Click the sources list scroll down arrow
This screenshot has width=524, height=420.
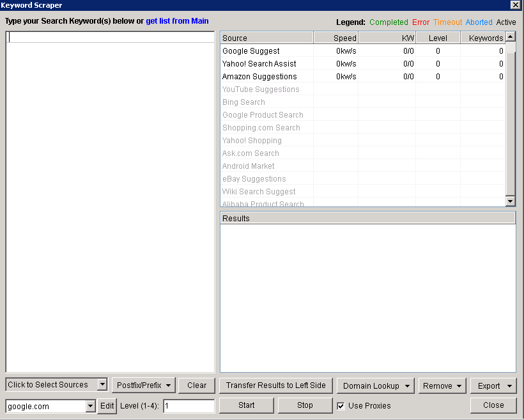(511, 201)
